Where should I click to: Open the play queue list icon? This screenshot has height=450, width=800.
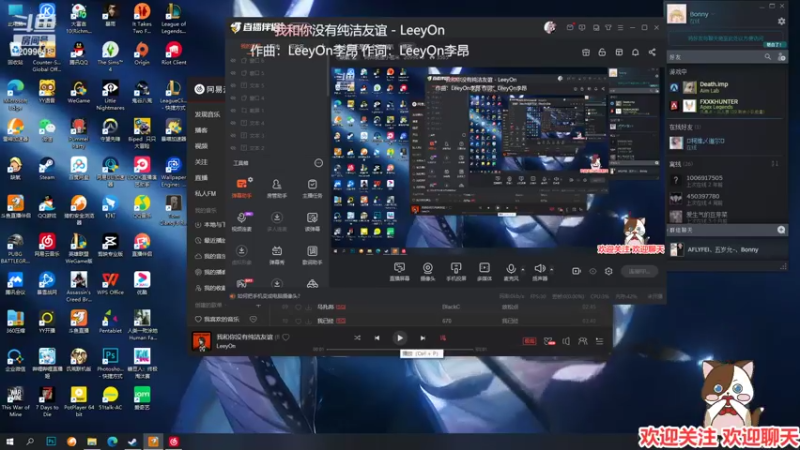click(599, 341)
